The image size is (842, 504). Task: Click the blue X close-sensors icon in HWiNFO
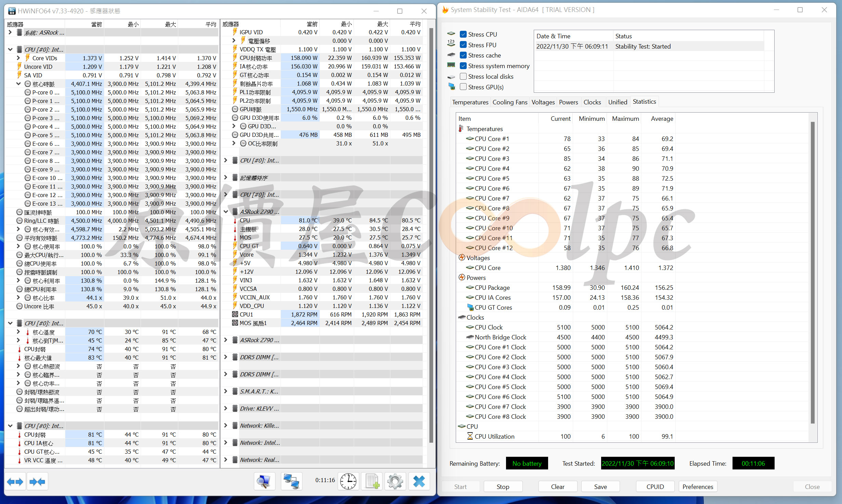(x=419, y=481)
